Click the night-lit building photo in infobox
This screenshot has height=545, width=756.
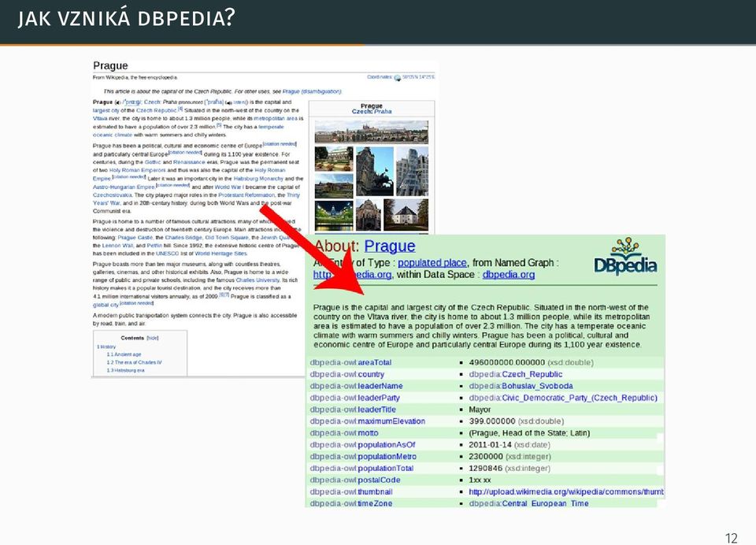coord(334,215)
